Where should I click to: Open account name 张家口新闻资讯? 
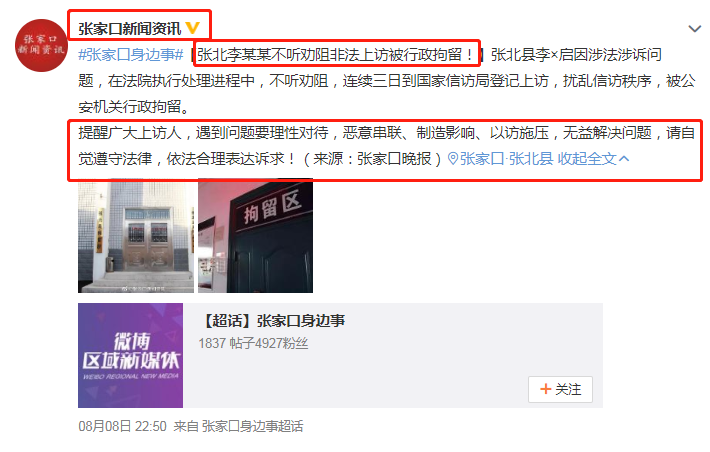click(x=130, y=29)
